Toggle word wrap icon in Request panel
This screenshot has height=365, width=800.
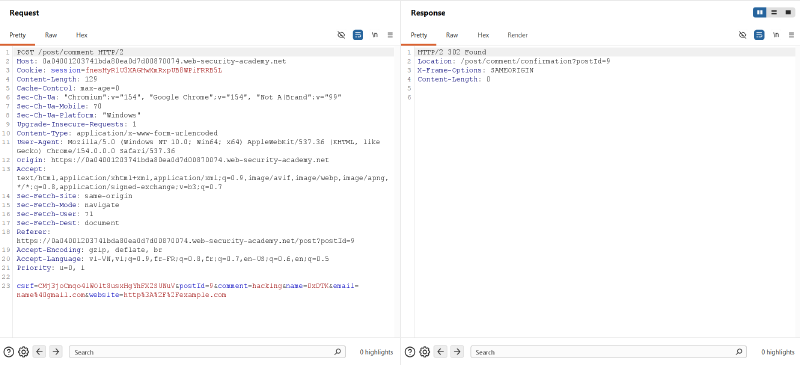pos(358,35)
